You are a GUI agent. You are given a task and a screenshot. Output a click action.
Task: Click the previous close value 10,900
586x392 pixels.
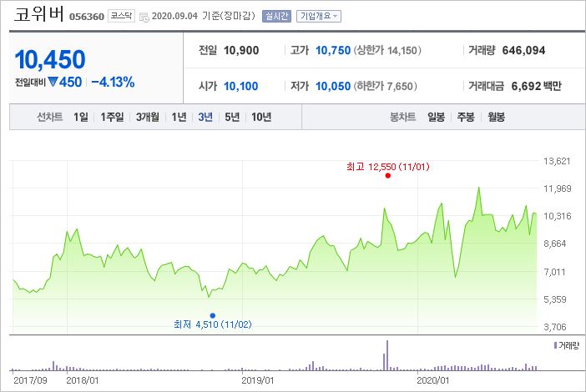(x=241, y=50)
